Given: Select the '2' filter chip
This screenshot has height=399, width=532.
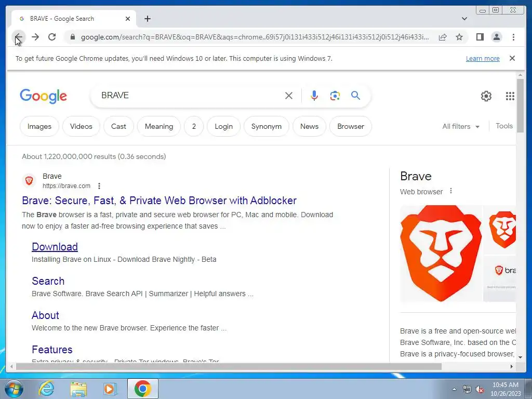Looking at the screenshot, I should point(194,126).
